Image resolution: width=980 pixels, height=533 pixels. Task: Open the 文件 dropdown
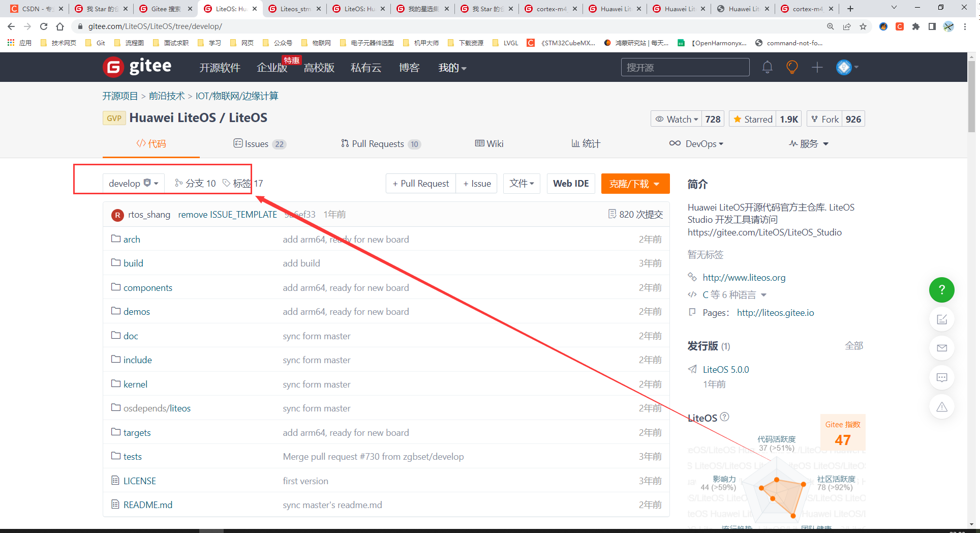click(522, 183)
